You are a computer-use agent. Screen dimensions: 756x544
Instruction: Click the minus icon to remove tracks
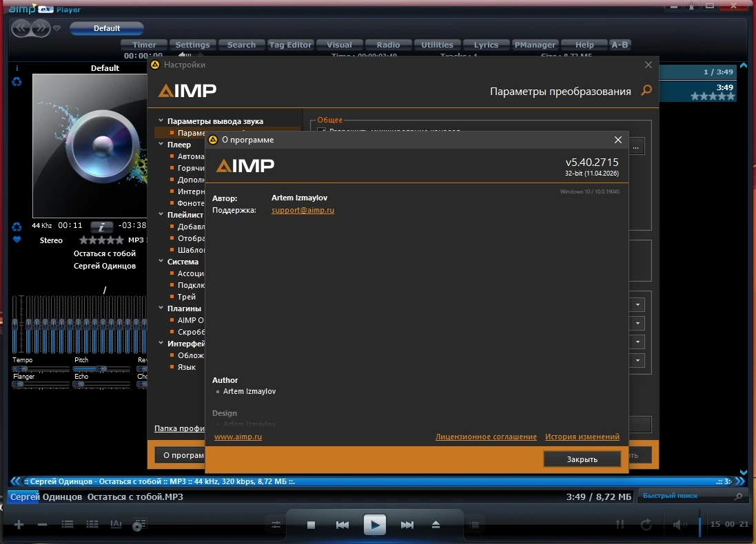click(43, 524)
